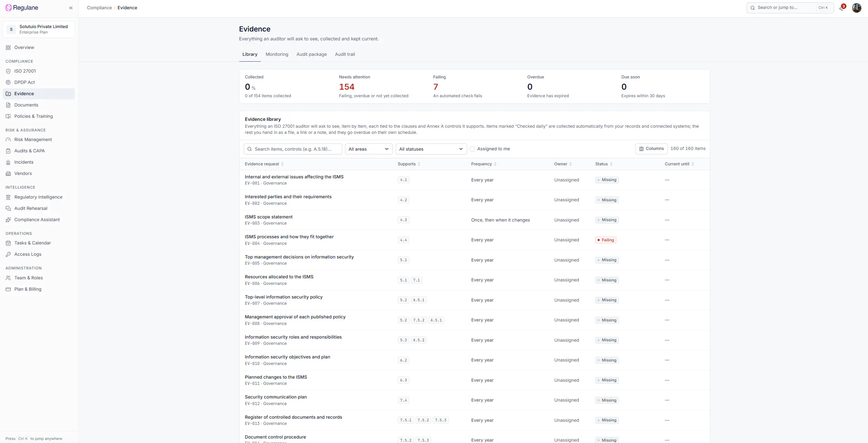Launch Compliance Assistant
The height and width of the screenshot is (443, 868).
point(39,220)
